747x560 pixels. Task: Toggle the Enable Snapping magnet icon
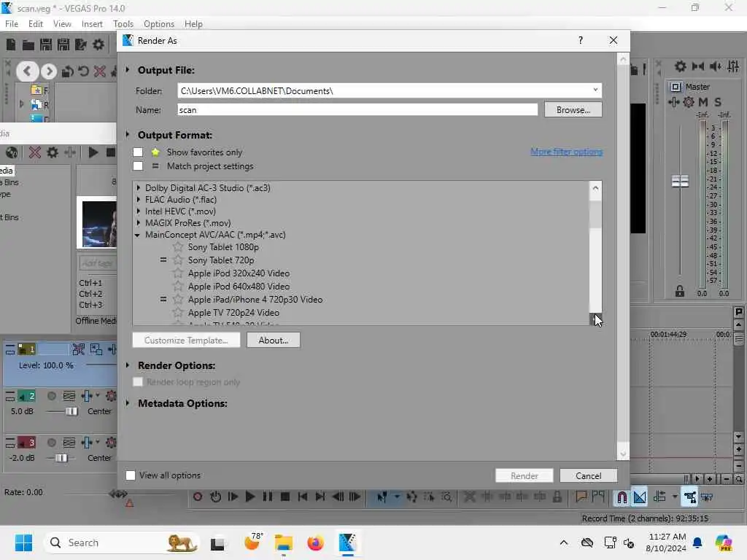point(622,497)
